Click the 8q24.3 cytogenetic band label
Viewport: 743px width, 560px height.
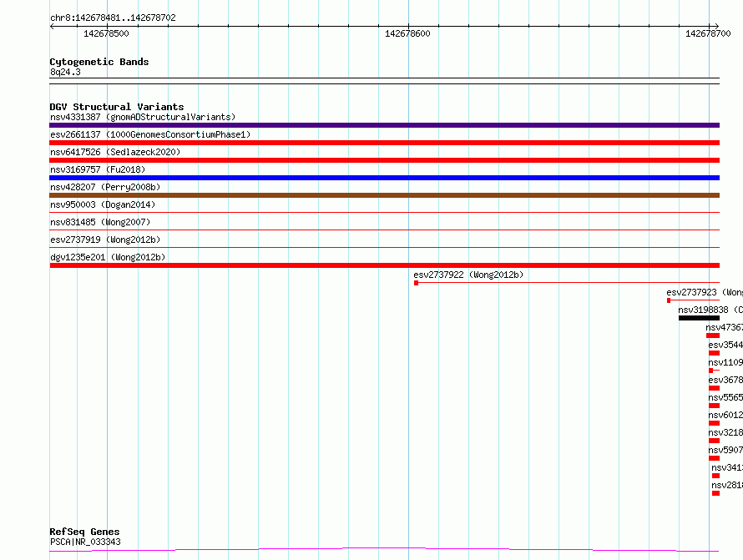click(65, 72)
